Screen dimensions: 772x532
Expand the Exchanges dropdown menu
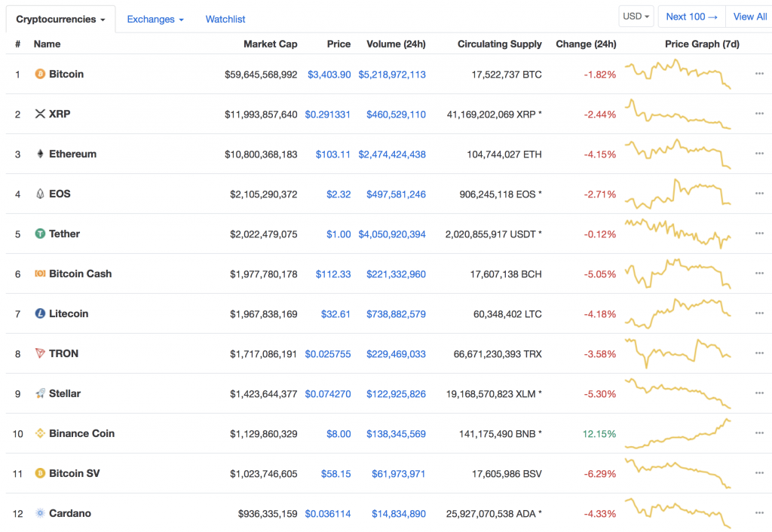click(x=155, y=19)
